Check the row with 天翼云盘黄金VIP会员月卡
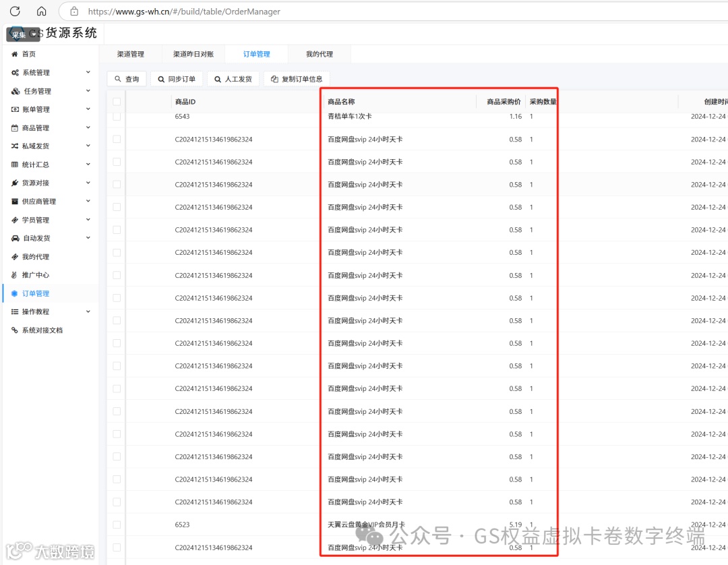This screenshot has height=565, width=728. (x=117, y=525)
